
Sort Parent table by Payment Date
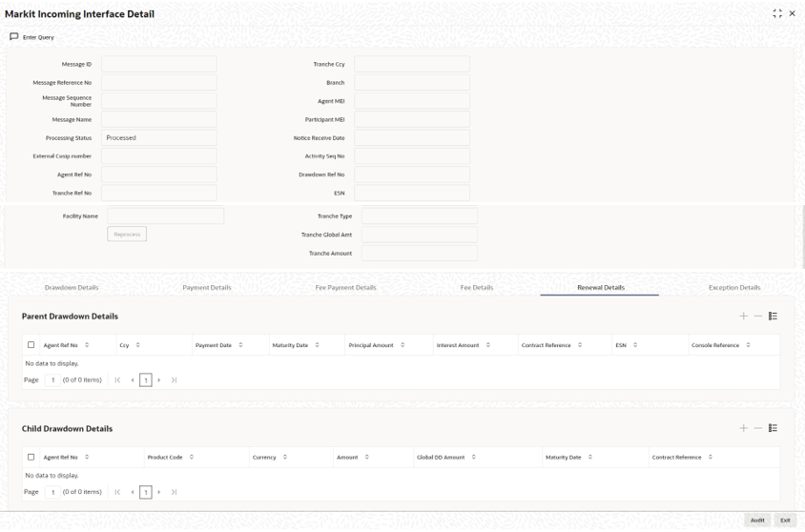[x=240, y=345]
